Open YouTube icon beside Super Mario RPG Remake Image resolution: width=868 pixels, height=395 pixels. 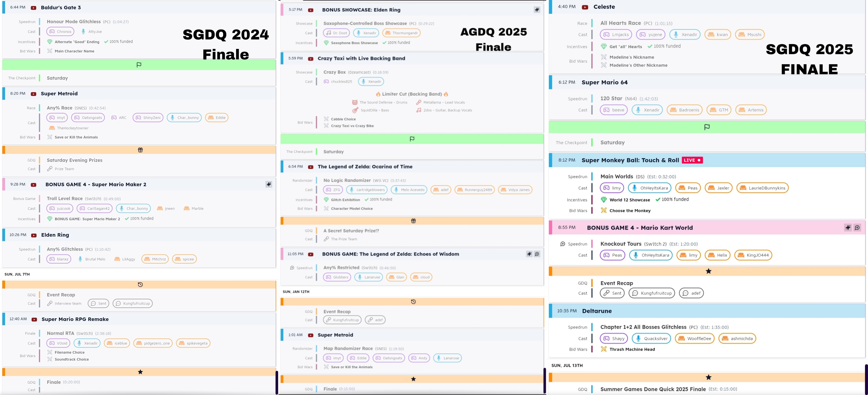coord(34,320)
